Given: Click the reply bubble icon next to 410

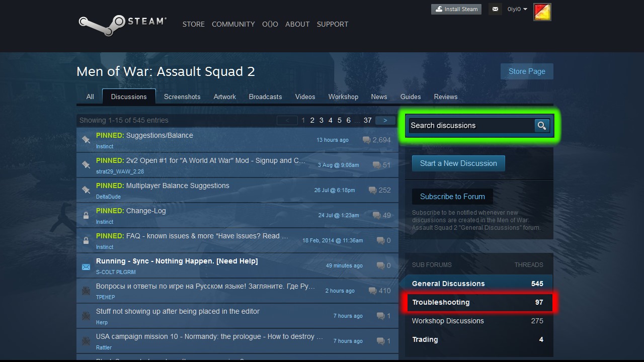Looking at the screenshot, I should [372, 291].
